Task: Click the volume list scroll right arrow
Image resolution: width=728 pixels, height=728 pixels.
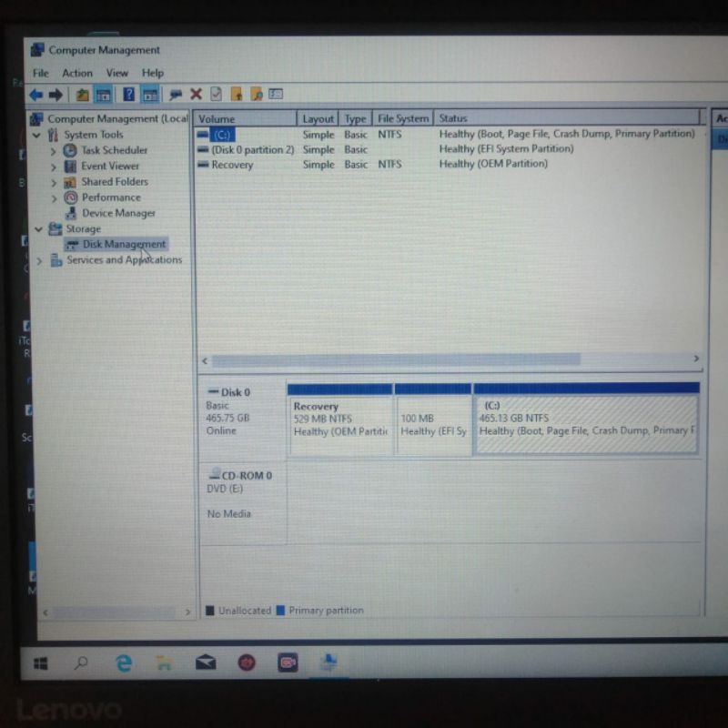Action: (x=696, y=358)
